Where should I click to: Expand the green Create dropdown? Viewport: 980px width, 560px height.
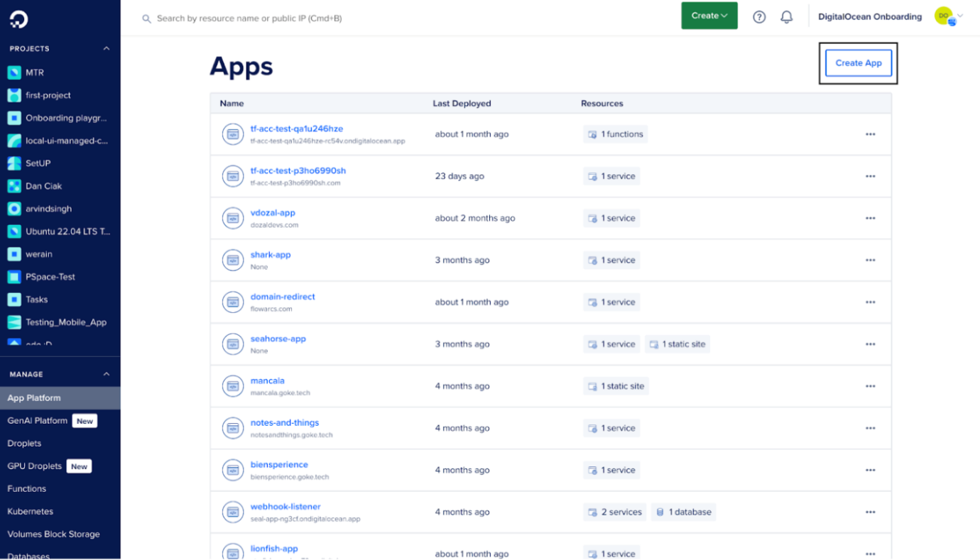(x=709, y=16)
